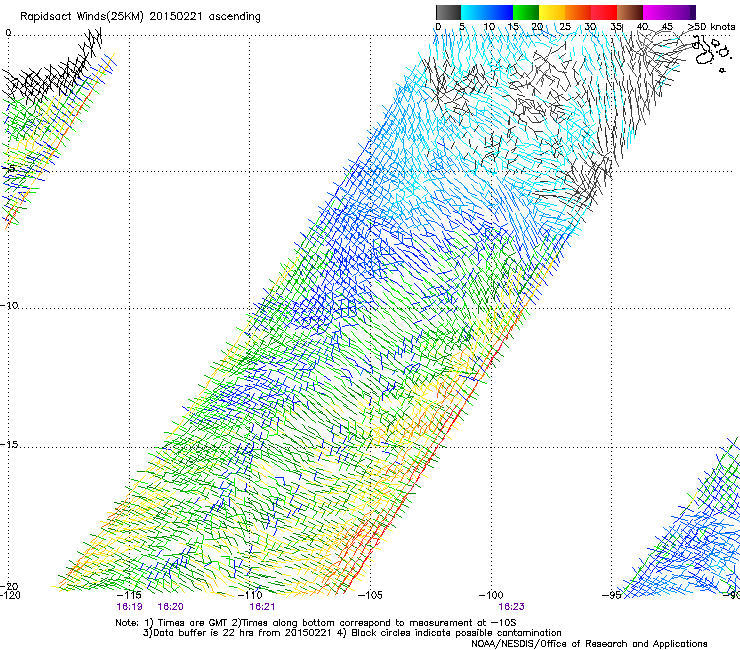
Task: Click the '40' label under the color scale
Action: click(642, 26)
